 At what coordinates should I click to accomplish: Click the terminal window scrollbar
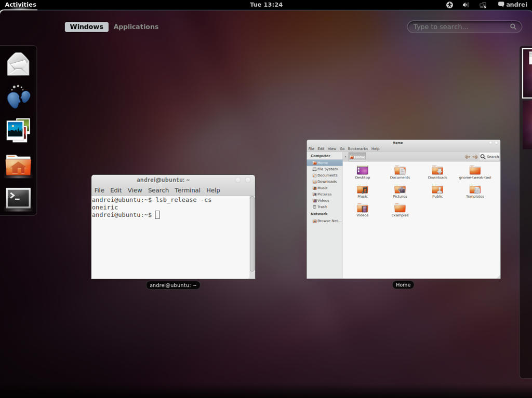click(252, 234)
